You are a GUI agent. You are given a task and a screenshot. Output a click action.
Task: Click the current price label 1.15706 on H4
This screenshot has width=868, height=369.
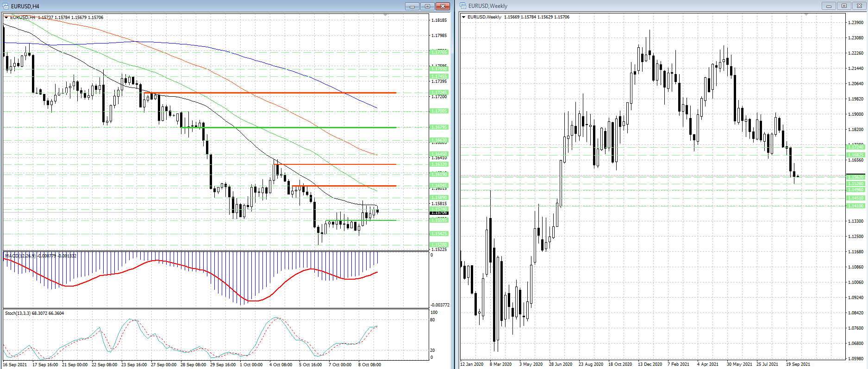click(x=439, y=213)
